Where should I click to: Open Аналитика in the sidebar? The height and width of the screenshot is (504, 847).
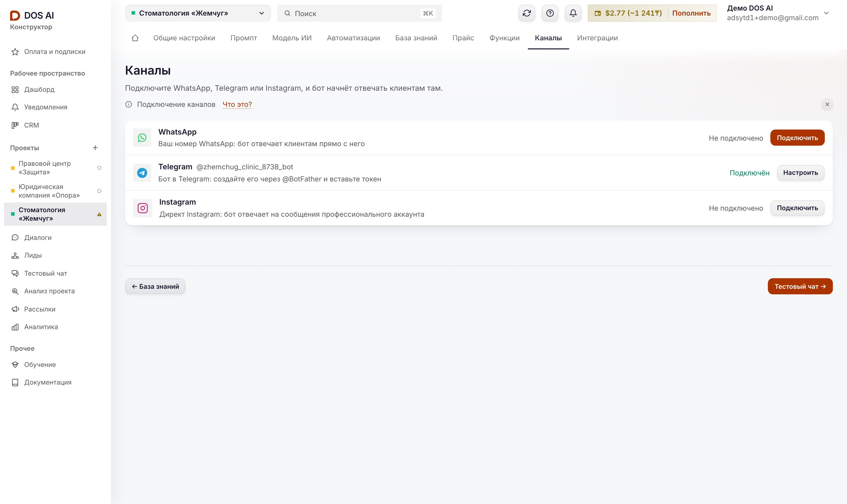pyautogui.click(x=55, y=327)
